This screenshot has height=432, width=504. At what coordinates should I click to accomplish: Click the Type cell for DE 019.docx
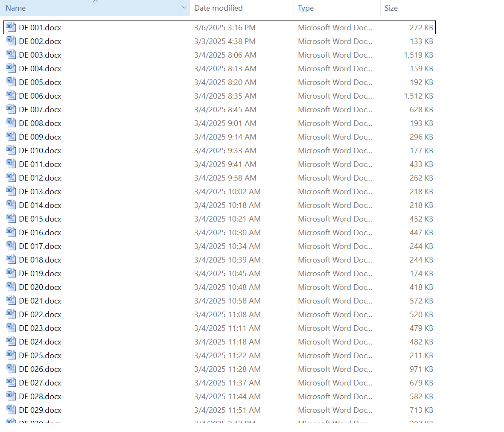[335, 273]
